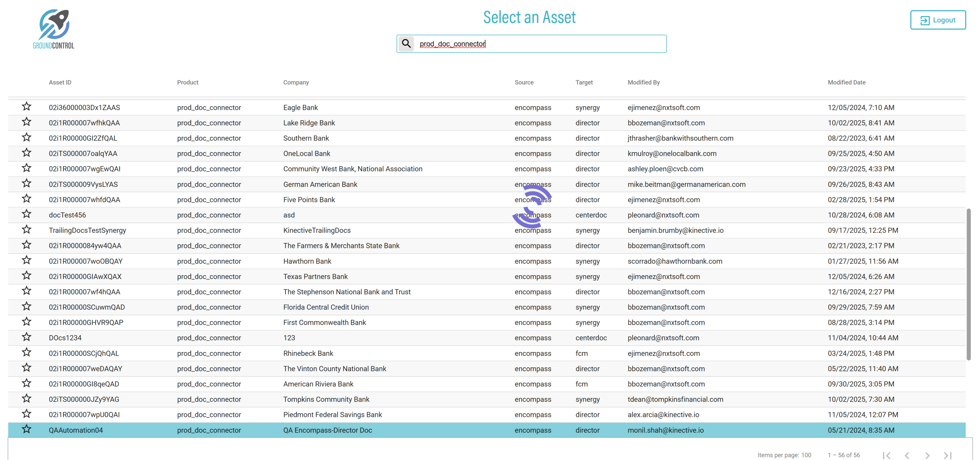Click the Logout button
Screen dimensions: 980x460
click(937, 20)
